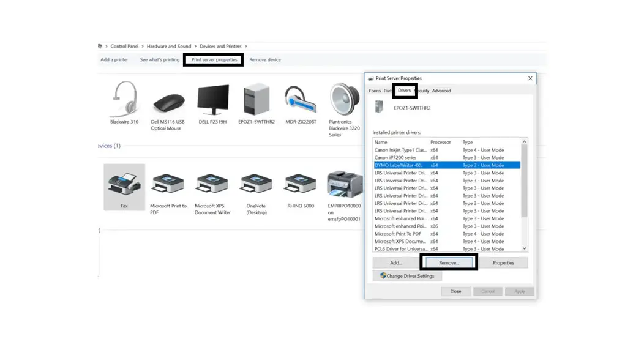
Task: Close the Print Server Properties dialog
Action: coord(530,78)
